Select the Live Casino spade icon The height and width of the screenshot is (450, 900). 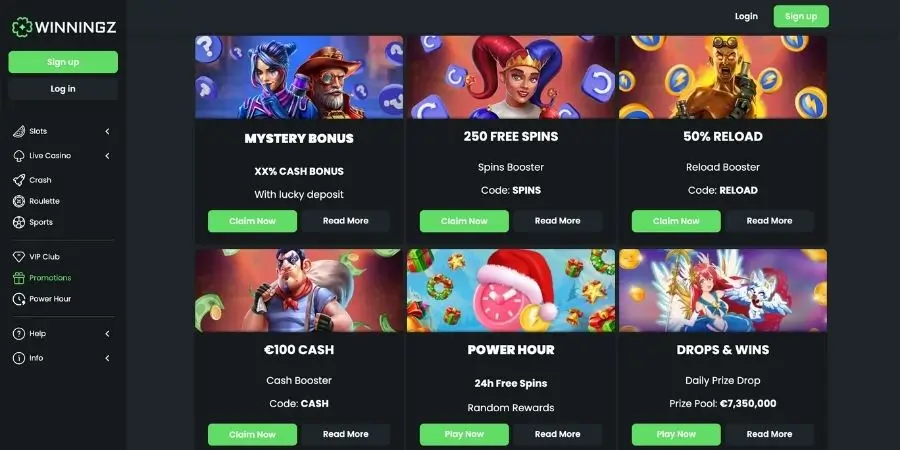point(19,156)
